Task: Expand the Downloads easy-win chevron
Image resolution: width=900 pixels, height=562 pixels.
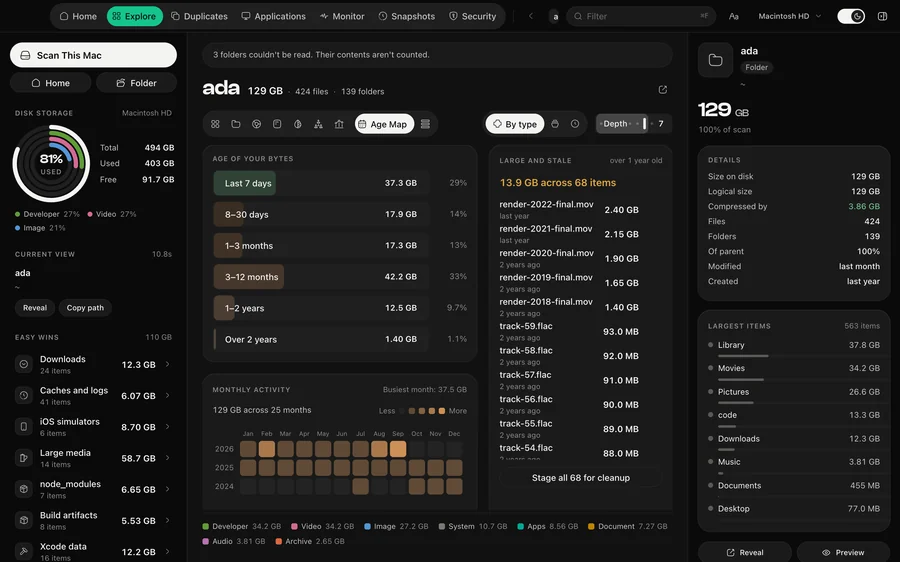Action: (168, 364)
